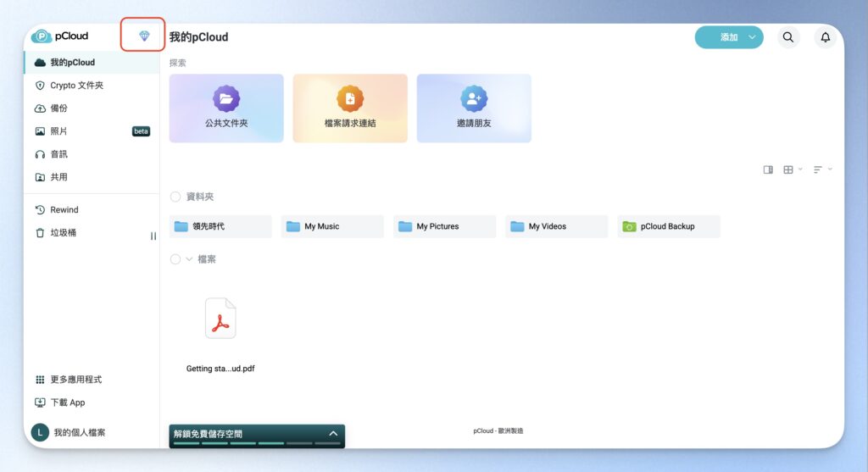Open 我的個人檔案 profile

pos(79,433)
